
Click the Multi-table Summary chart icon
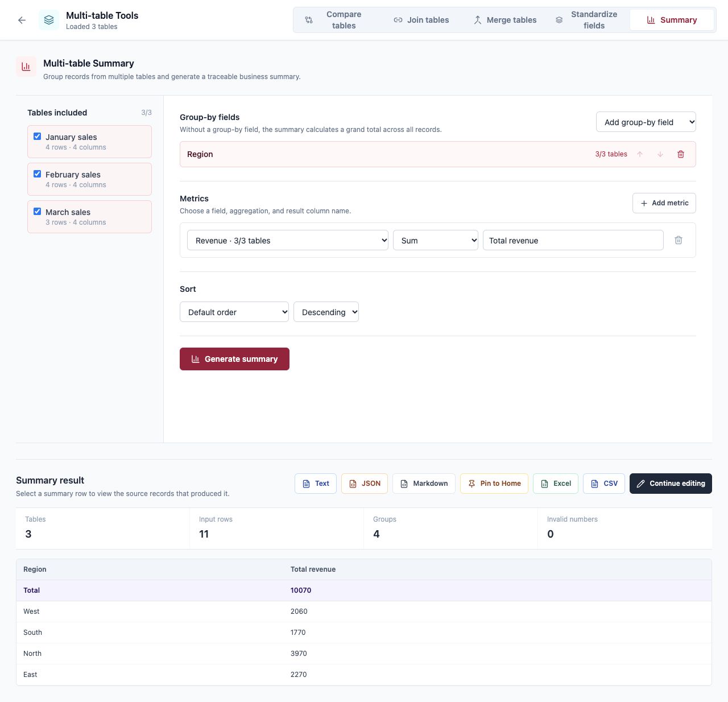click(26, 67)
